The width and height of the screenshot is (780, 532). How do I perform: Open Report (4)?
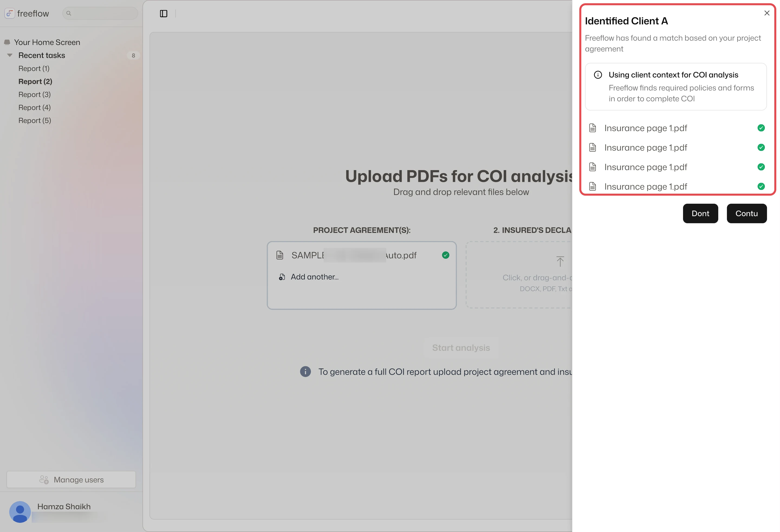35,108
